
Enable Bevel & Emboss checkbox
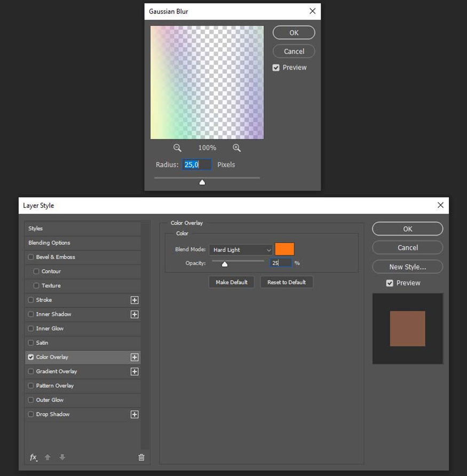pyautogui.click(x=30, y=257)
